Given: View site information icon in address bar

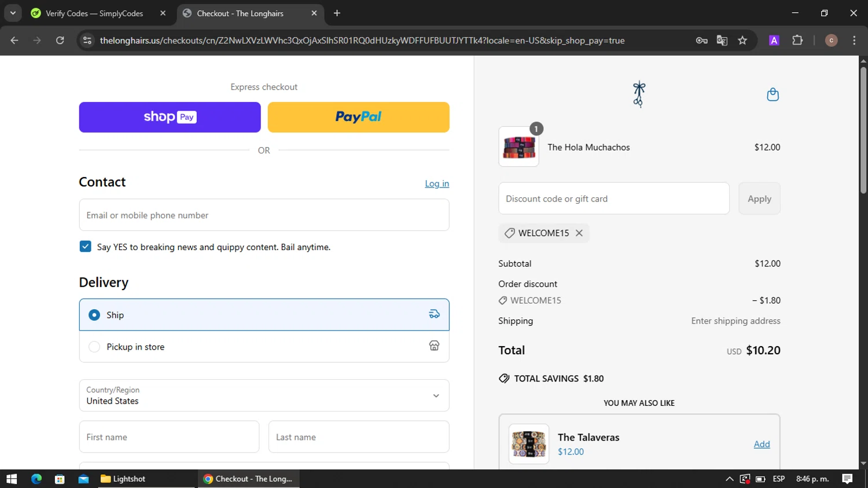Looking at the screenshot, I should (x=87, y=41).
